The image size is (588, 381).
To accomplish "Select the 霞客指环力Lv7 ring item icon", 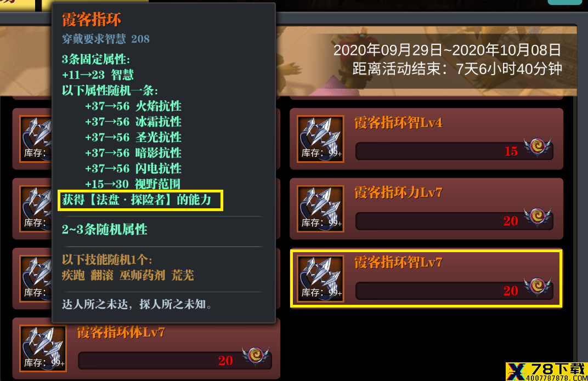I will click(x=320, y=209).
